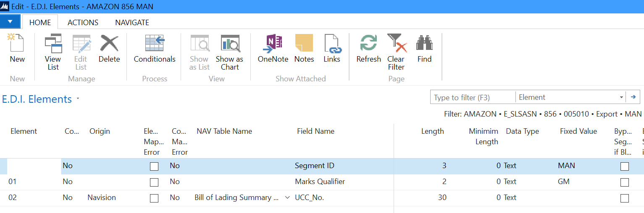The width and height of the screenshot is (644, 213).
Task: Sort by Field Name column header
Action: click(x=315, y=131)
